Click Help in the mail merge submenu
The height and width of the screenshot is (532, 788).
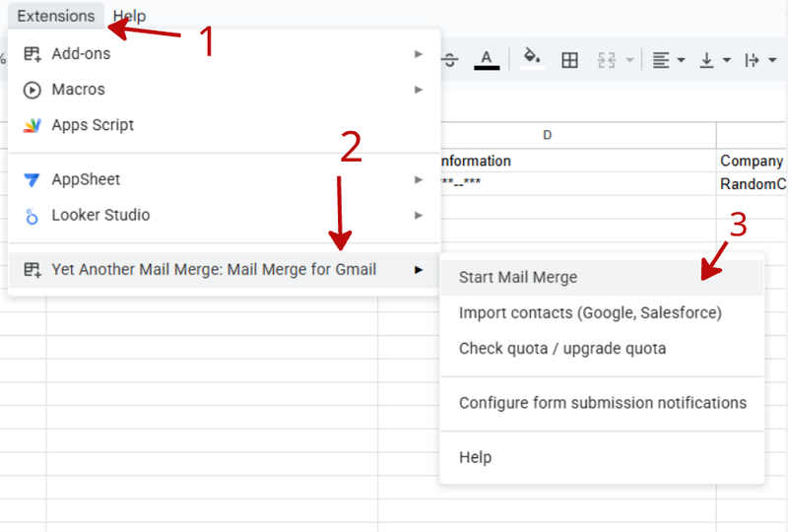[x=602, y=457]
